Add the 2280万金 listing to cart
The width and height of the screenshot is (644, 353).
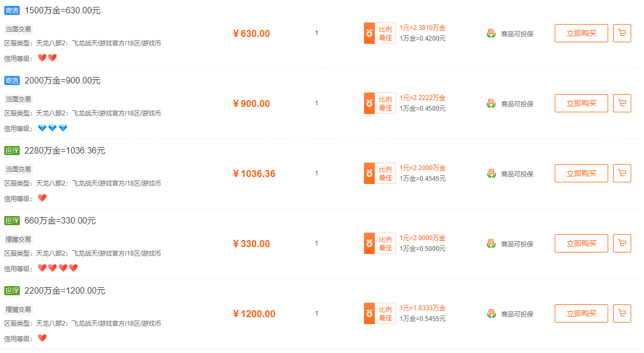point(622,173)
